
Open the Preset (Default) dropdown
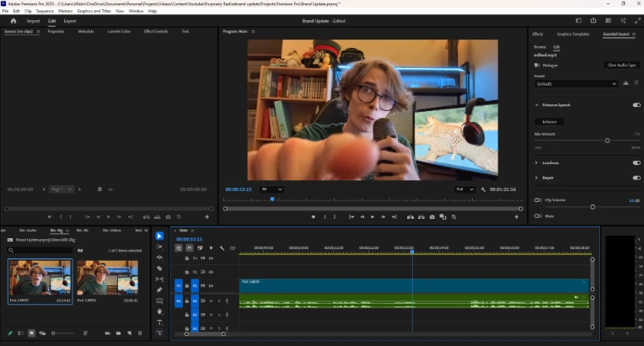pos(576,83)
